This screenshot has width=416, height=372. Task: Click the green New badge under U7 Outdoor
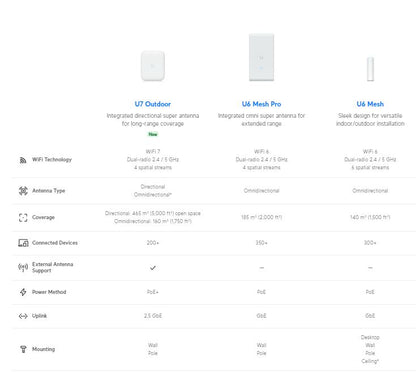coord(153,134)
